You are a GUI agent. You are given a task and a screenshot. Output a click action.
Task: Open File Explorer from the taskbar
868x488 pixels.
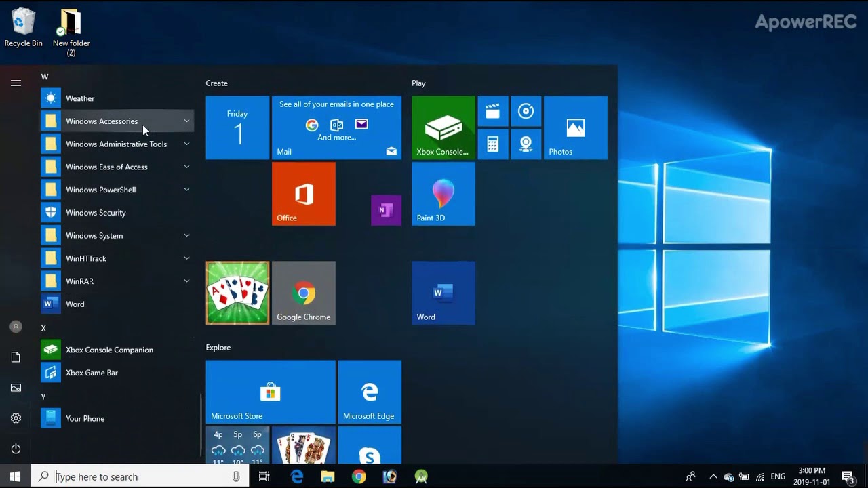[328, 476]
